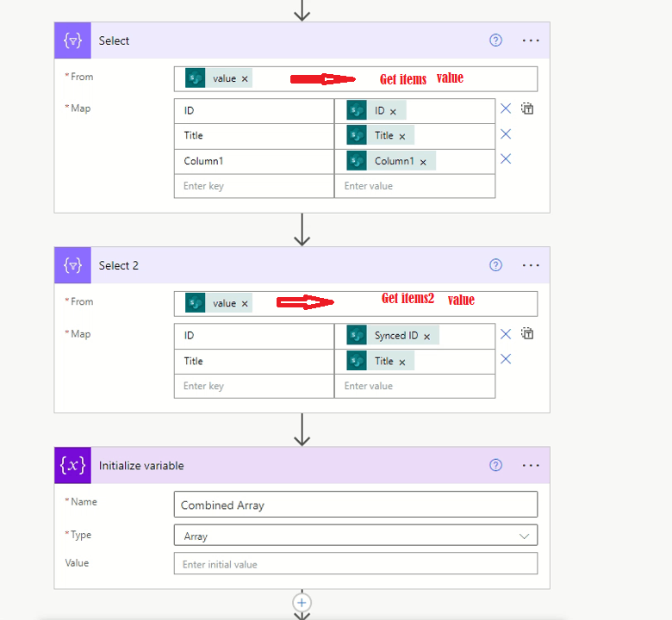Click the Title key cell in Select 2 map
Screen dimensions: 672x620
coord(254,361)
